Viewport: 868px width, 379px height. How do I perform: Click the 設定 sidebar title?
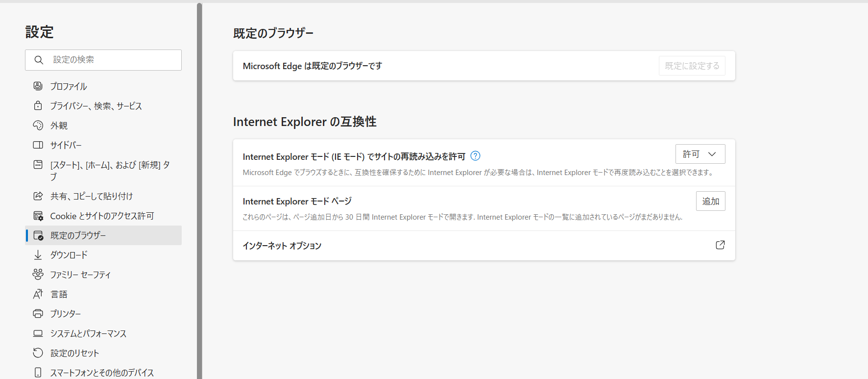coord(39,32)
